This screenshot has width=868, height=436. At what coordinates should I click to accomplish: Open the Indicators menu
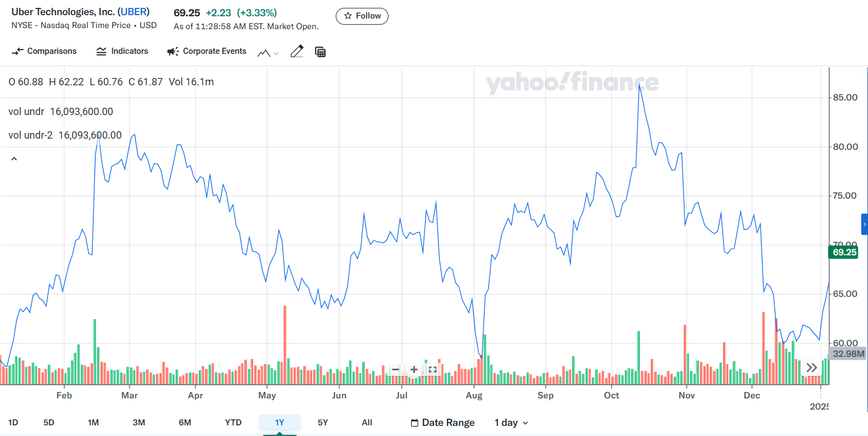click(122, 52)
